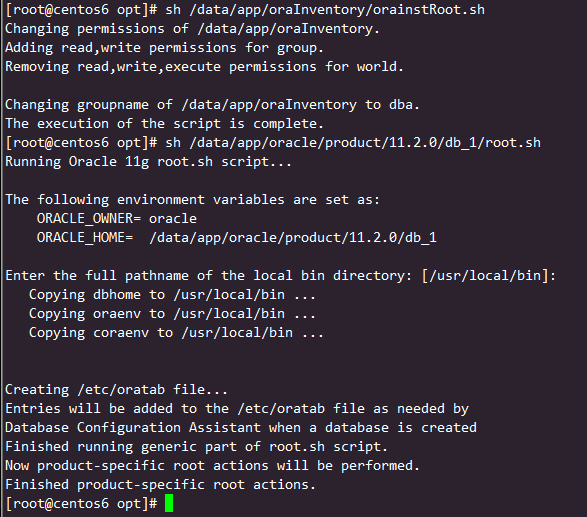587x517 pixels.
Task: Click 'The following environment variables are set as:'
Action: (192, 200)
